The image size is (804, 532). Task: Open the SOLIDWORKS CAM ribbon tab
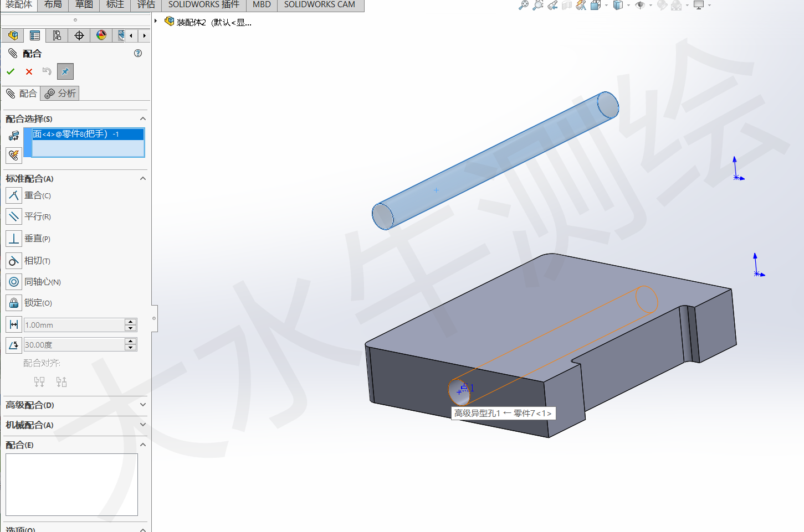320,5
